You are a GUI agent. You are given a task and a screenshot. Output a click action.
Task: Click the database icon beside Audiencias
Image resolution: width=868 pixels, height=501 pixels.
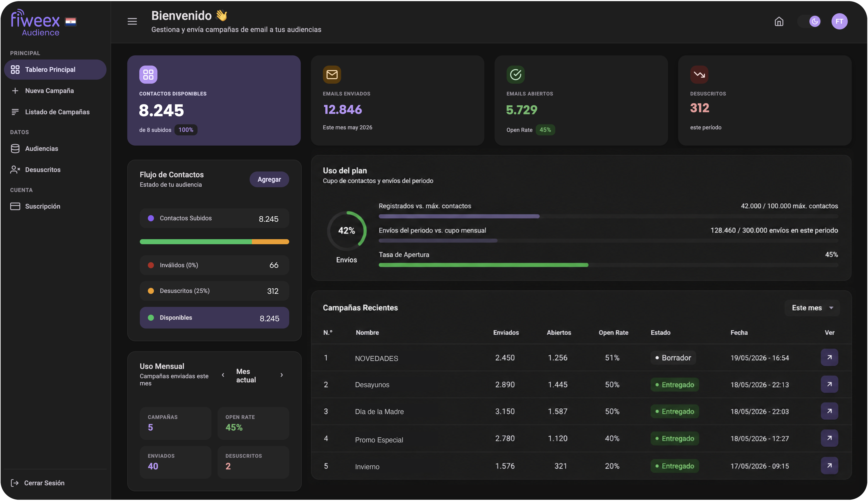point(15,148)
